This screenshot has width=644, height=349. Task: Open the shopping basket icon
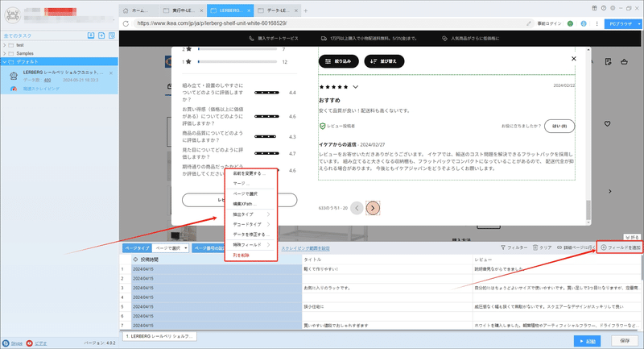click(625, 62)
